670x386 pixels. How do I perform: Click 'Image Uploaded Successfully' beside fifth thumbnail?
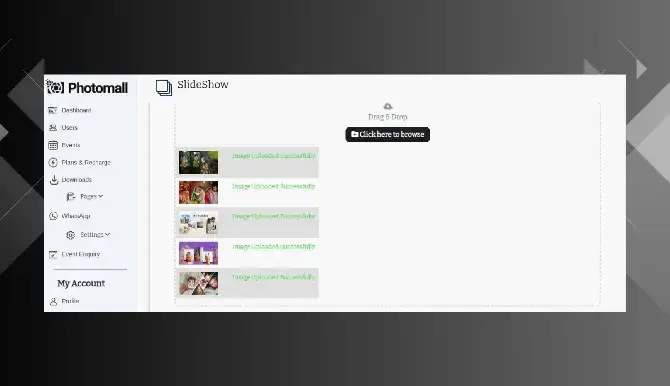point(273,277)
